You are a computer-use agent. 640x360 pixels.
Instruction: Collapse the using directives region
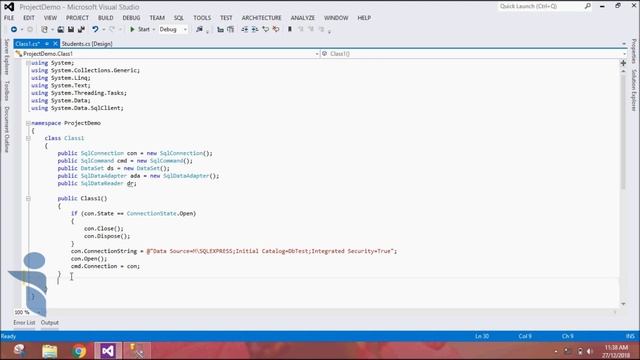(28, 63)
